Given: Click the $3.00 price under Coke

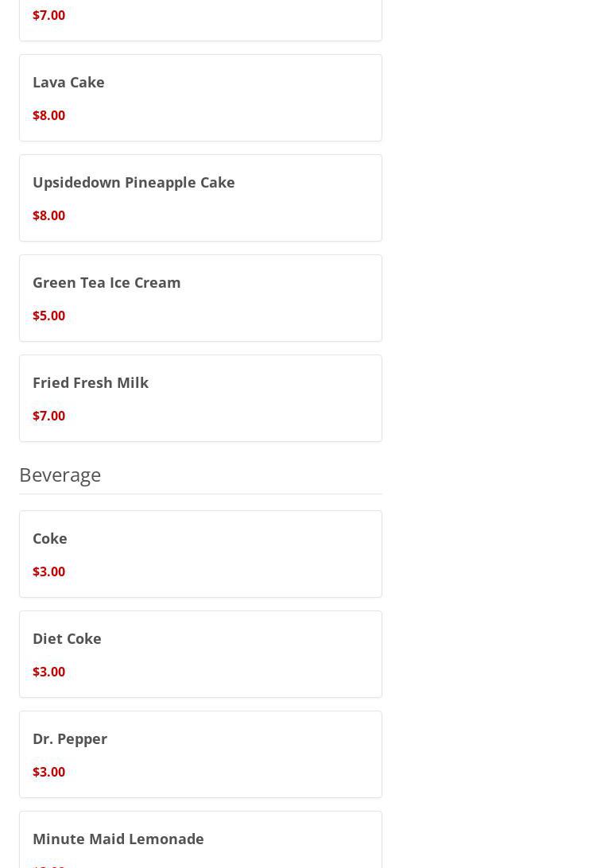Looking at the screenshot, I should coord(48,572).
